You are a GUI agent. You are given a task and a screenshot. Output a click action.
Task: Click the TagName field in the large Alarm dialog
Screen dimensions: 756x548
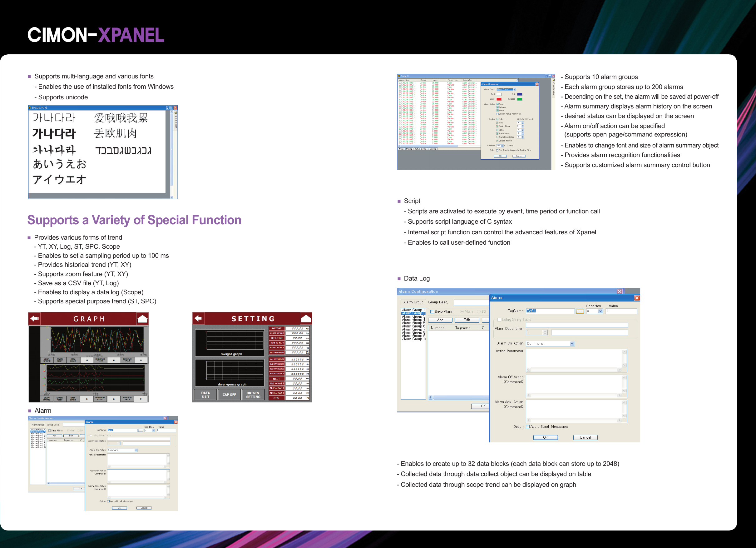tap(550, 311)
